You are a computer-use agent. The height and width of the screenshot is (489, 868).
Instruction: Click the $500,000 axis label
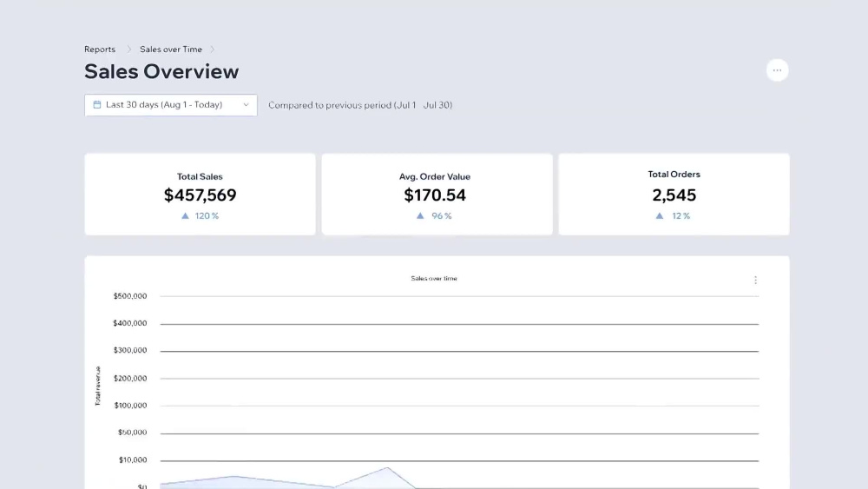130,296
